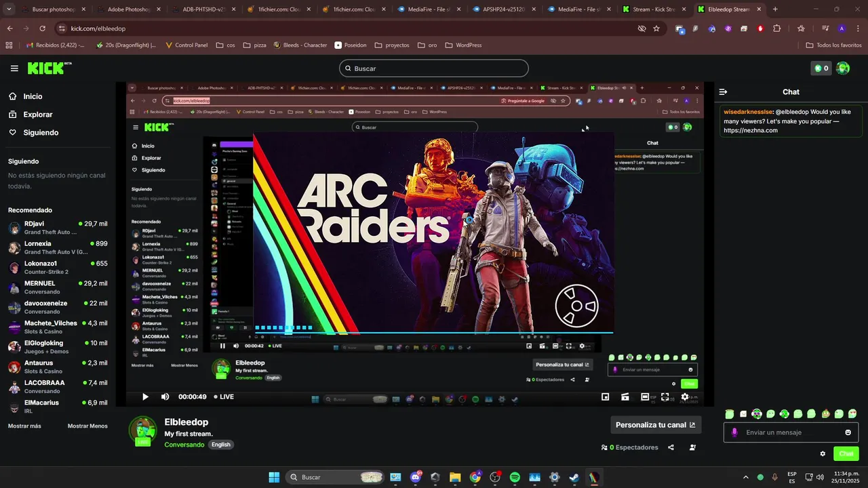Toggle picture-in-picture in the player
The width and height of the screenshot is (868, 488).
(605, 396)
